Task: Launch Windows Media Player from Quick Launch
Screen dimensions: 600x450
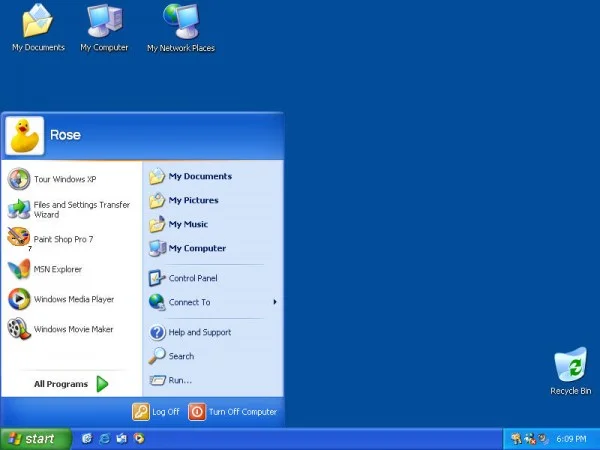Action: pyautogui.click(x=138, y=438)
